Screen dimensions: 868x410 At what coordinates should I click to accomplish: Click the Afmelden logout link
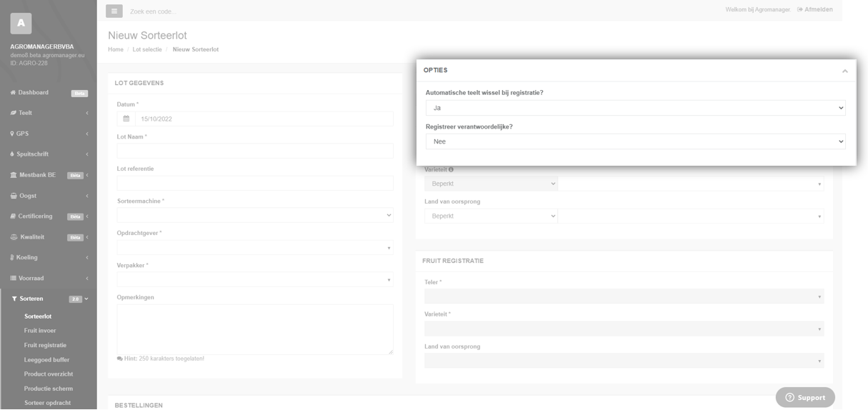tap(815, 9)
